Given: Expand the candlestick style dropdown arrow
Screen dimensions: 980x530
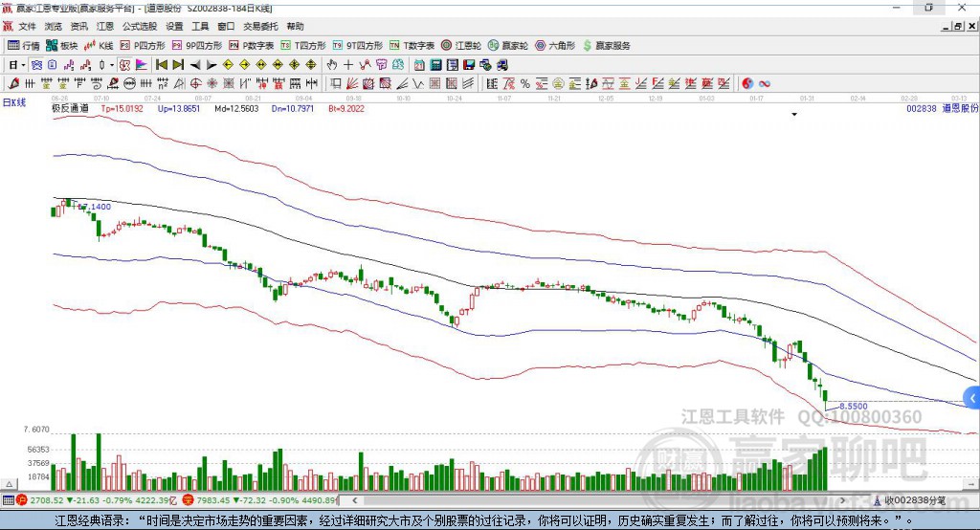Looking at the screenshot, I should point(112,65).
